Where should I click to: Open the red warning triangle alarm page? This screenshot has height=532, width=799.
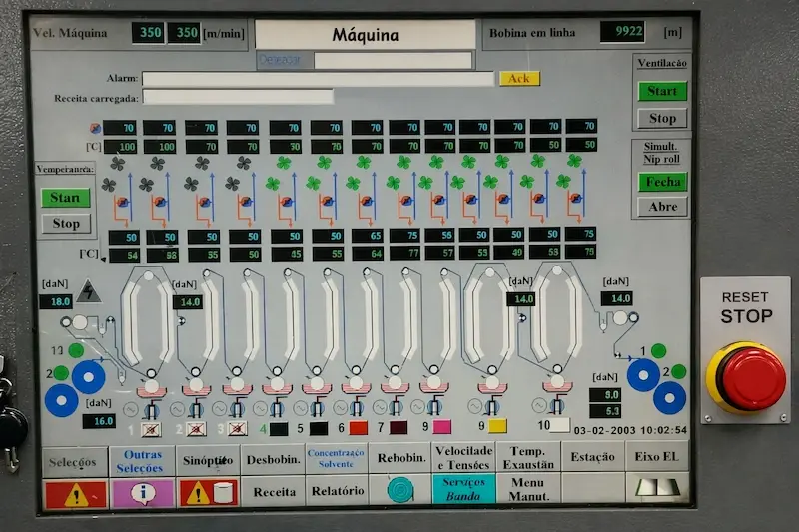[x=76, y=494]
